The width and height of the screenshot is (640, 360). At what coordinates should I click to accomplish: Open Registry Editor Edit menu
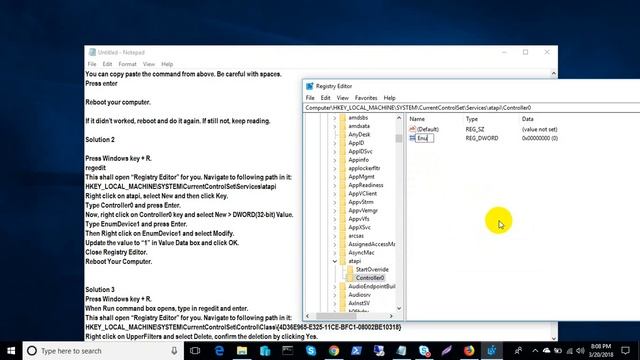[x=325, y=98]
